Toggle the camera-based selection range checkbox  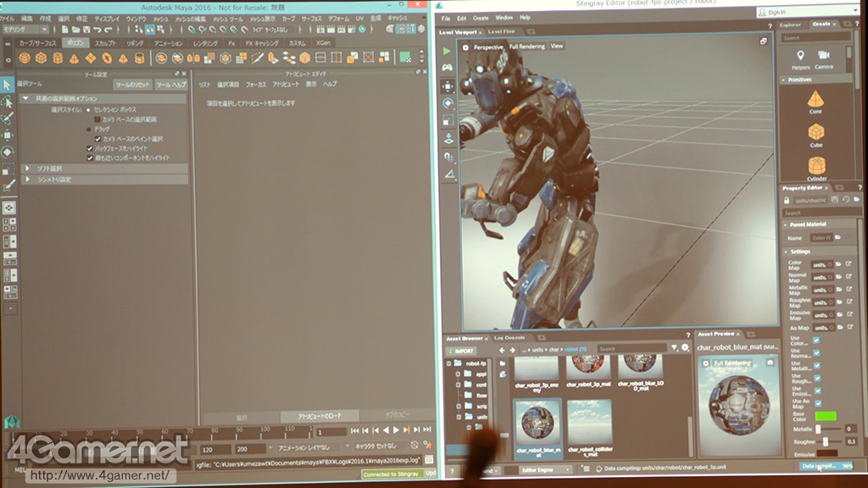tap(97, 119)
